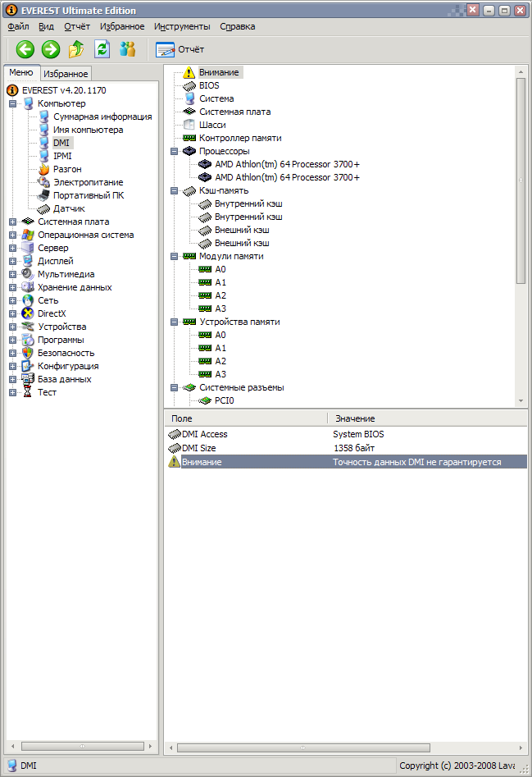Open the Файл menu
532x777 pixels.
point(18,26)
